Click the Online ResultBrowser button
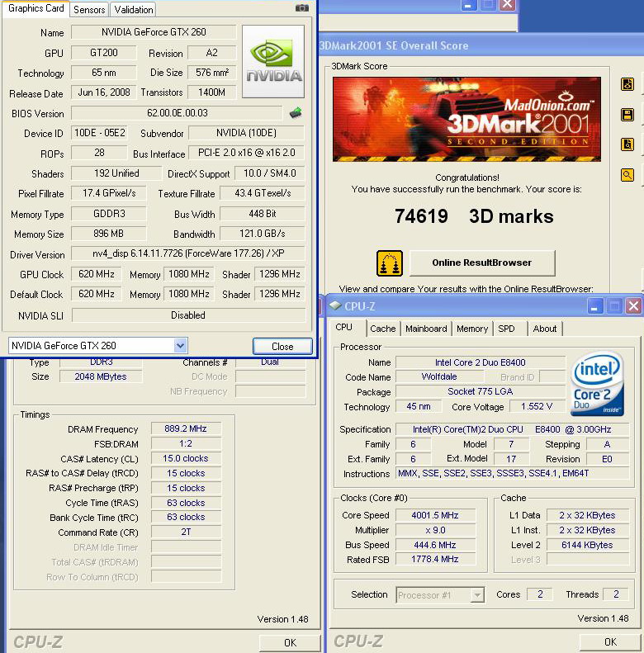644x653 pixels. pos(482,263)
